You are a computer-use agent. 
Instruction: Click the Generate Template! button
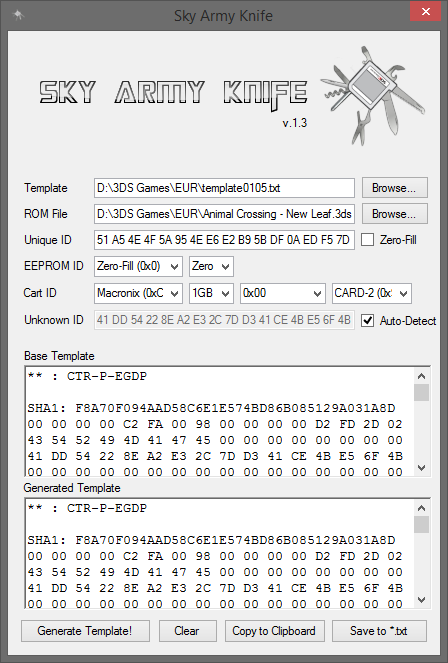click(85, 631)
